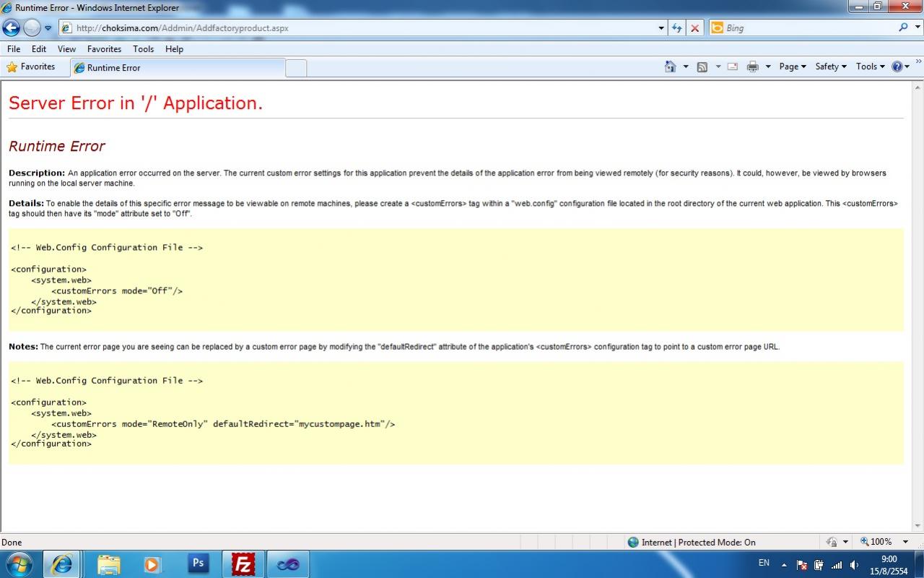Screen dimensions: 924x578
Task: Open the Page dropdown in command bar
Action: (x=793, y=66)
